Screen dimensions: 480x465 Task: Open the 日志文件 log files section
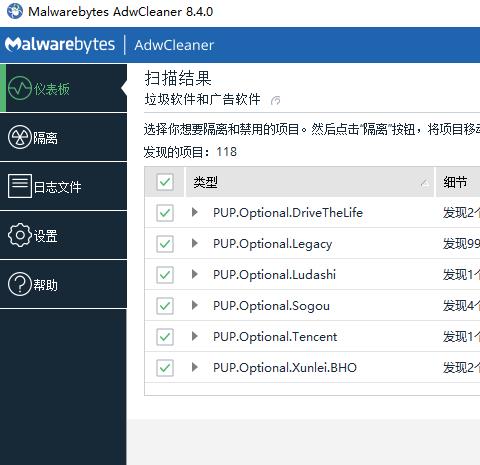63,186
